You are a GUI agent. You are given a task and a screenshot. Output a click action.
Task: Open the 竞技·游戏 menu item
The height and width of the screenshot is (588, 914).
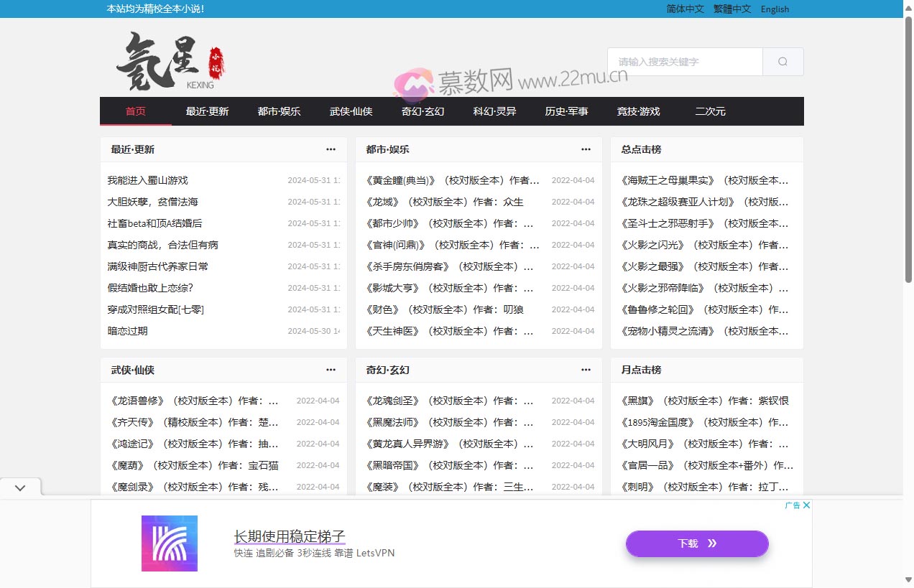pyautogui.click(x=637, y=111)
